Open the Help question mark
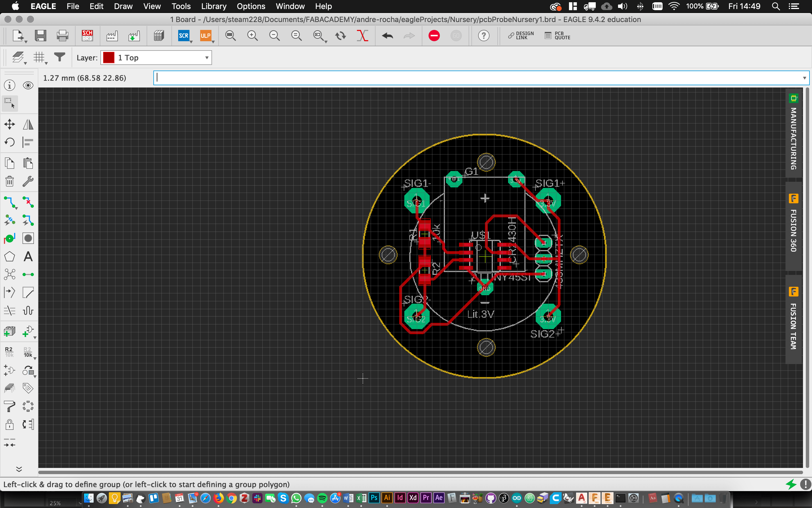 coord(484,36)
